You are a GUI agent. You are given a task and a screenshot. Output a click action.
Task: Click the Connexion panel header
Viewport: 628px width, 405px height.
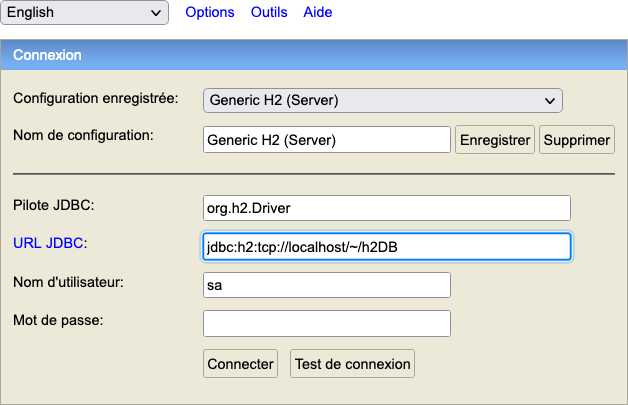(314, 55)
